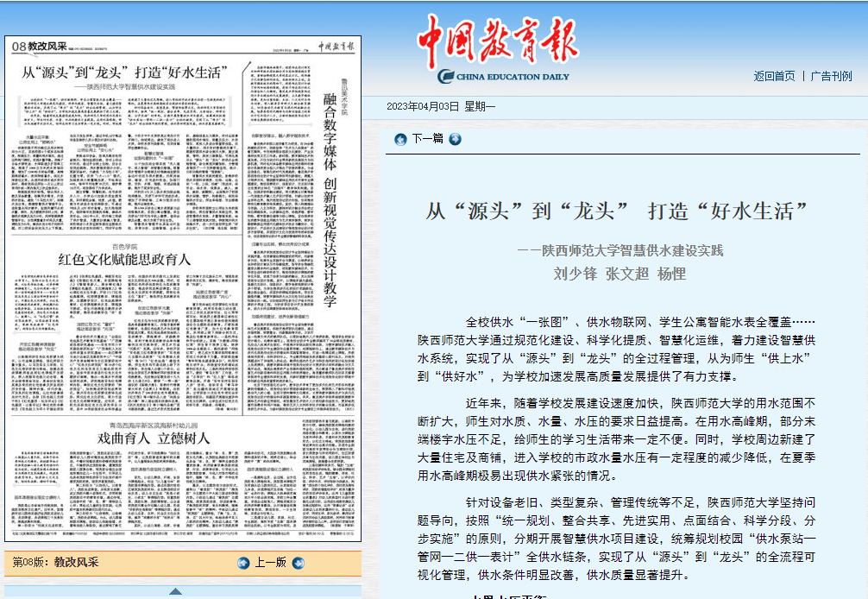Click the author line 刘少锋 张文超 杨悝
The width and height of the screenshot is (868, 599).
tap(620, 274)
